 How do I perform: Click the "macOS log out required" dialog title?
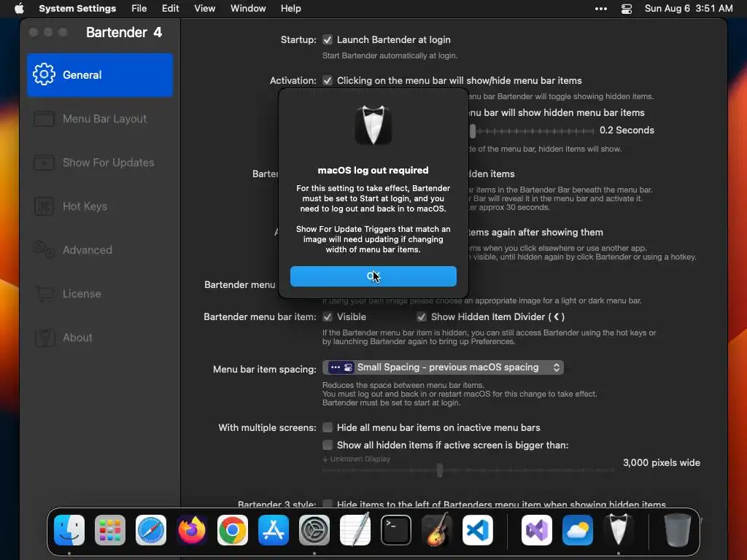coord(373,171)
